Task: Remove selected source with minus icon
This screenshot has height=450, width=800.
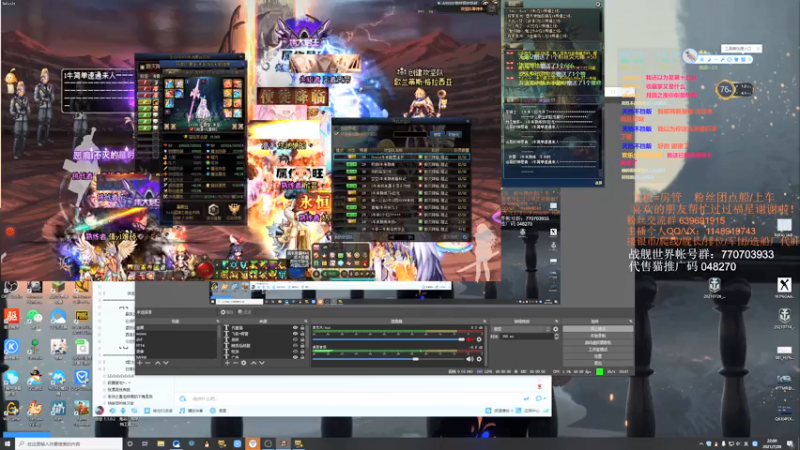Action: pyautogui.click(x=235, y=363)
